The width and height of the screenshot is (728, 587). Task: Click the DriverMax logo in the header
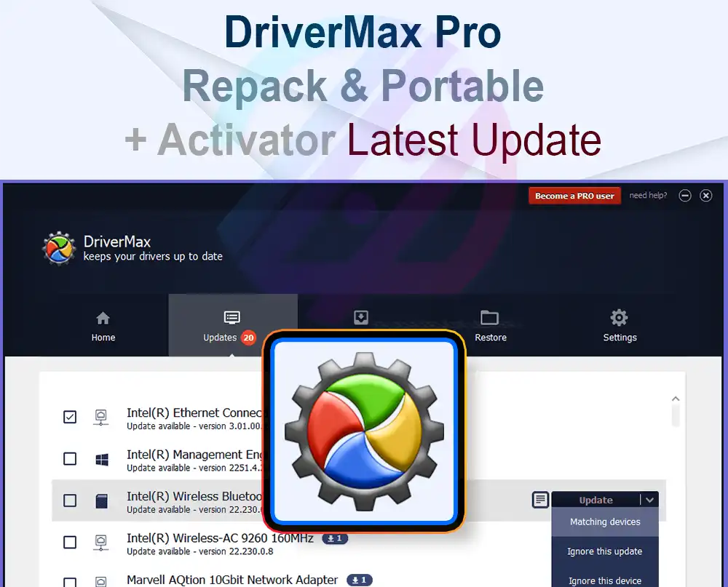point(58,249)
